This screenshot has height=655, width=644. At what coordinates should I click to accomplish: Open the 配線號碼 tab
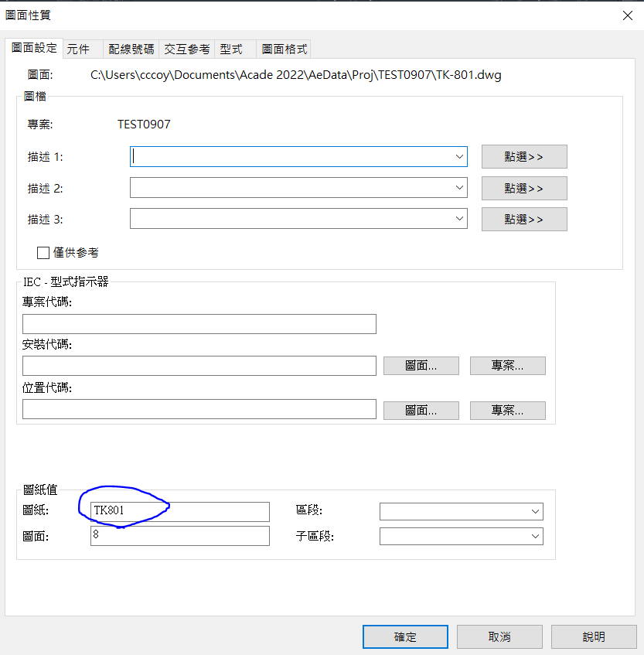131,49
